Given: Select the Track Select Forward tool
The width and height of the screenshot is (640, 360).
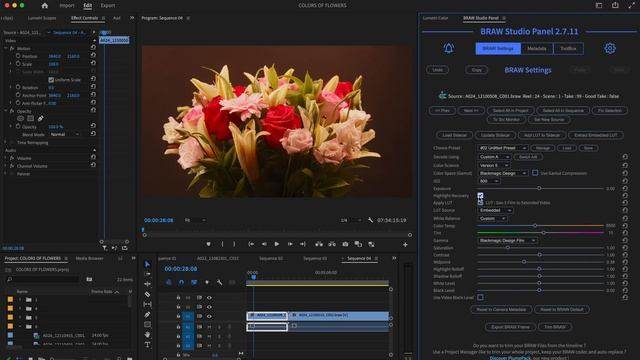Looking at the screenshot, I should (147, 274).
